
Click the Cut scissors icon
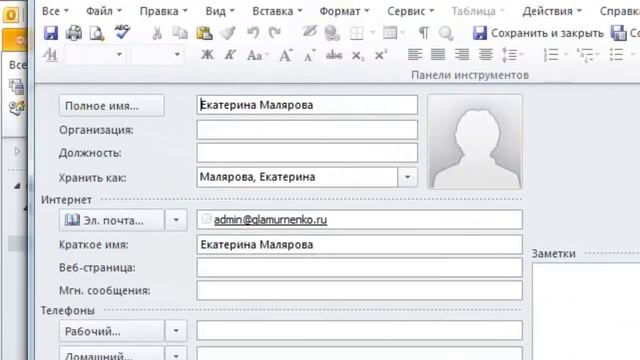coord(157,33)
